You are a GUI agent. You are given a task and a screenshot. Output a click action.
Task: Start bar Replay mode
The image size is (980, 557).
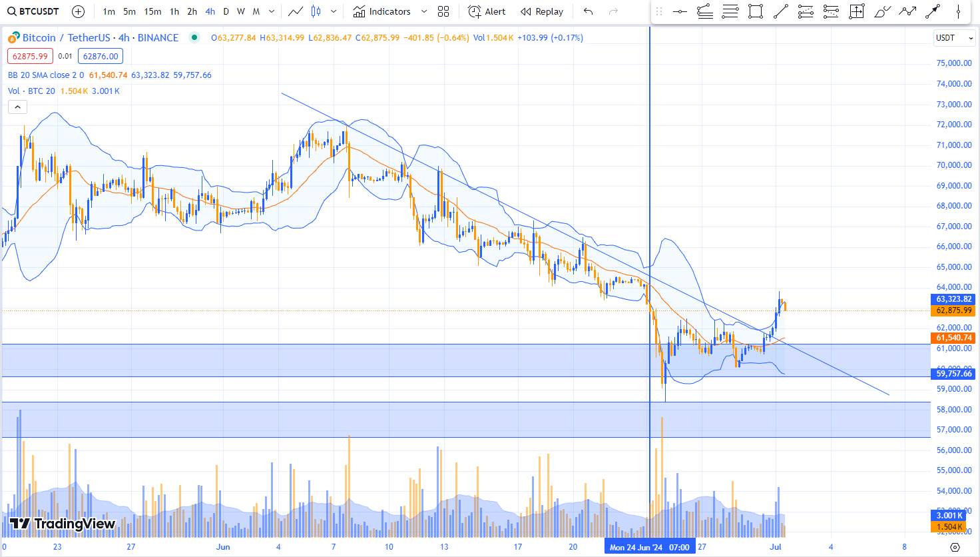tap(542, 11)
